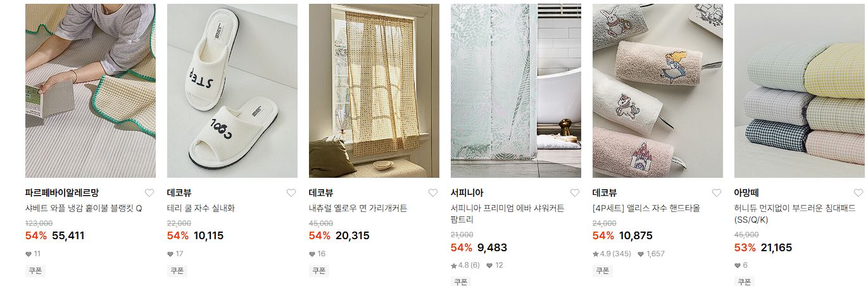This screenshot has height=286, width=868.
Task: Favorite the 앨리스 자수 핸드타올 set
Action: click(717, 193)
